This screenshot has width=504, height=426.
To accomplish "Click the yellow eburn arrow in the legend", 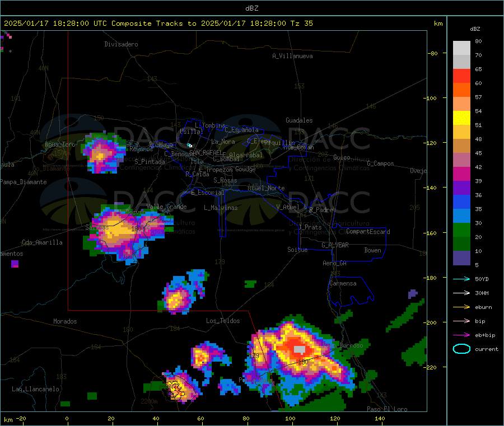I will 461,307.
